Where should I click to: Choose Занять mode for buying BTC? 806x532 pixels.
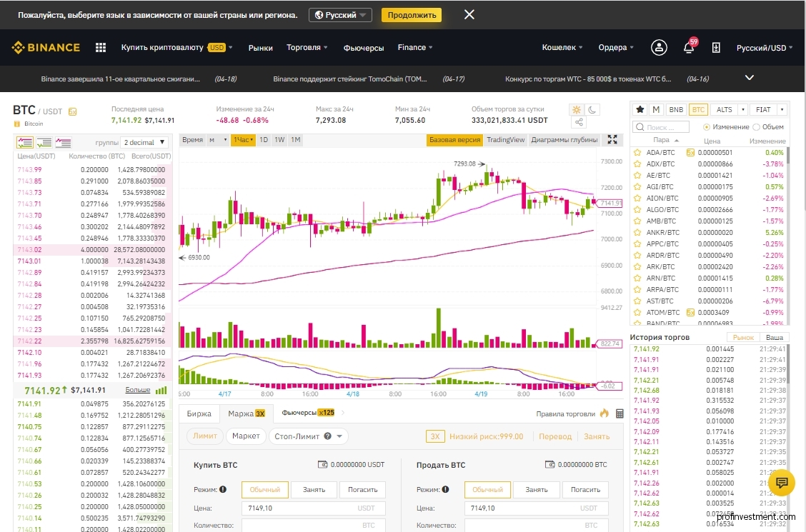click(x=314, y=489)
